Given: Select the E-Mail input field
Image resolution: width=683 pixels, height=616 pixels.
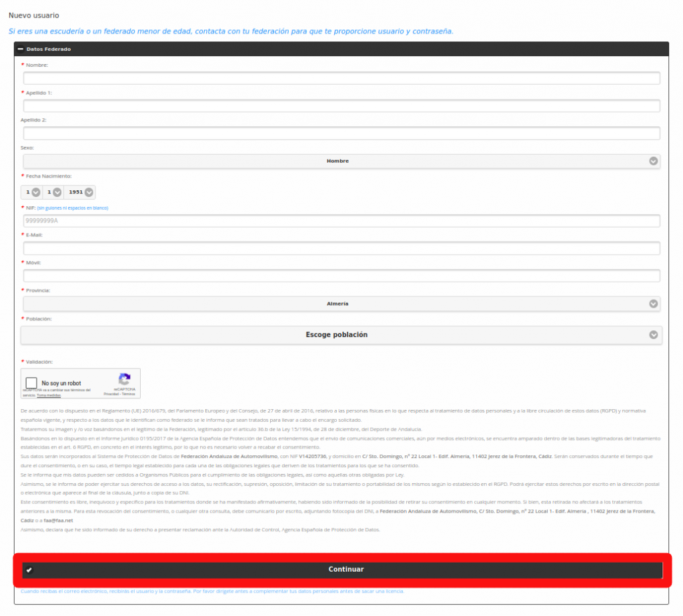Looking at the screenshot, I should tap(341, 248).
